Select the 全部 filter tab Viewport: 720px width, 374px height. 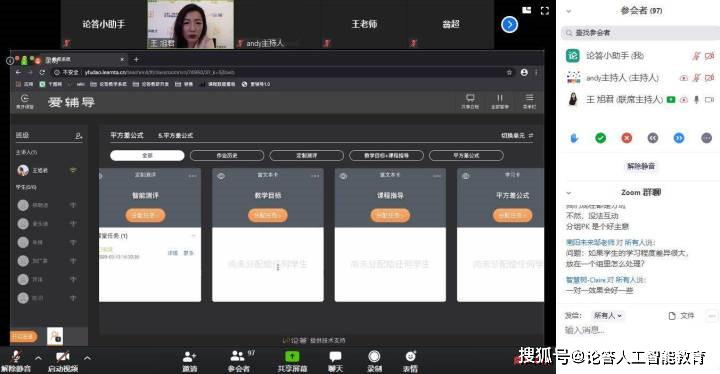(x=147, y=156)
